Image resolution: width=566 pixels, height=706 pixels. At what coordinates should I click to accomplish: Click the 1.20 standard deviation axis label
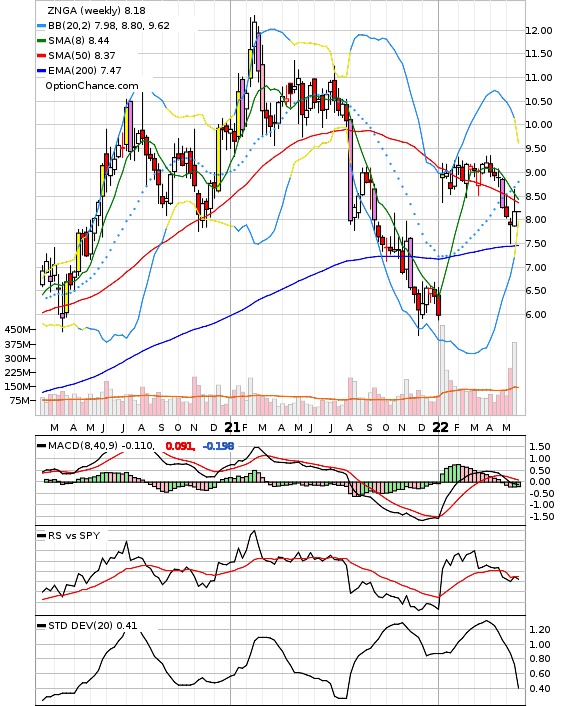(540, 629)
